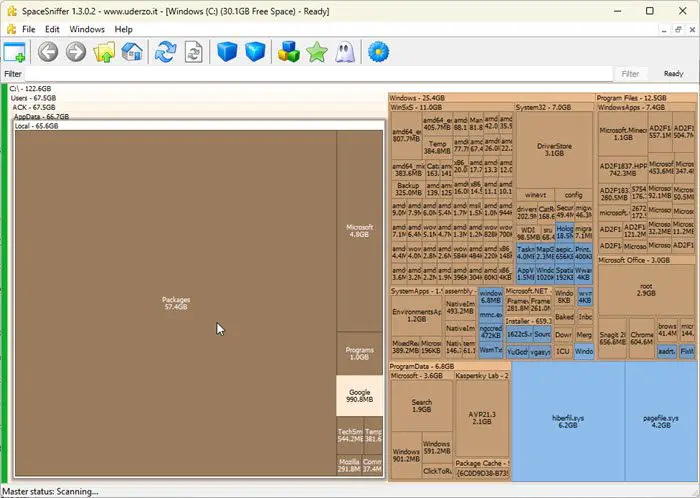This screenshot has height=498, width=700.
Task: Click the Users - 67.5GB header
Action: click(33, 98)
